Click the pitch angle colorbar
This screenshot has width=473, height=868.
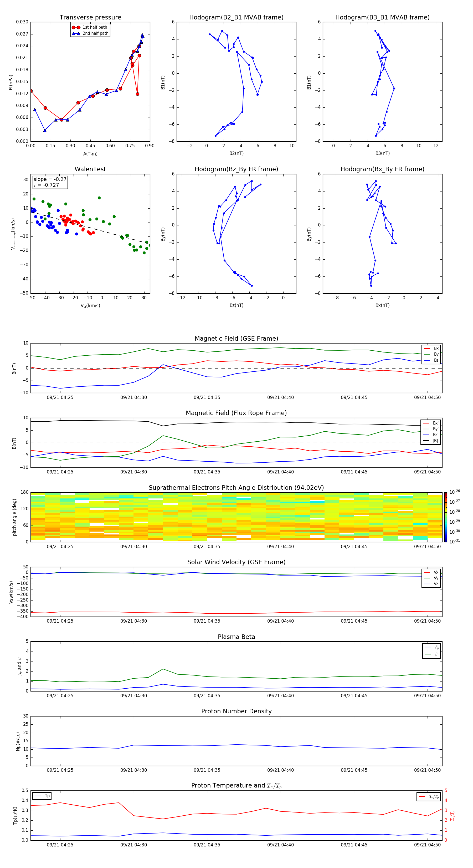[445, 517]
